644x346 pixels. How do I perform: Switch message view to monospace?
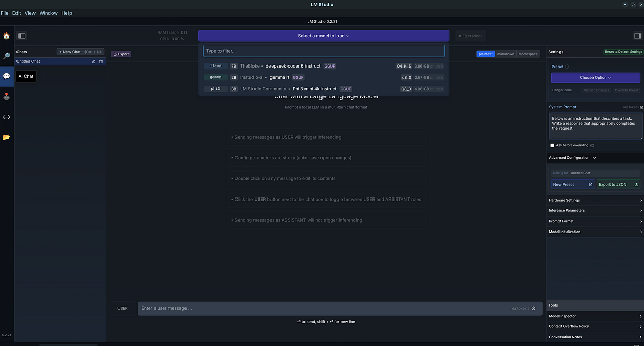pos(528,54)
